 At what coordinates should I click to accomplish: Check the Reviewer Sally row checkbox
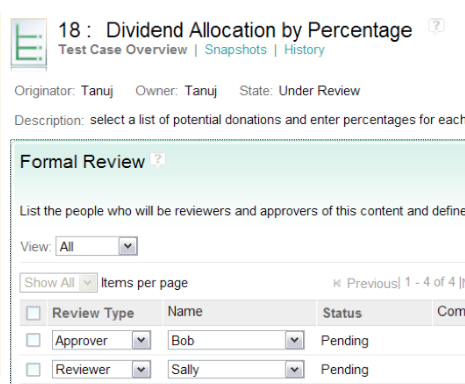tap(33, 369)
